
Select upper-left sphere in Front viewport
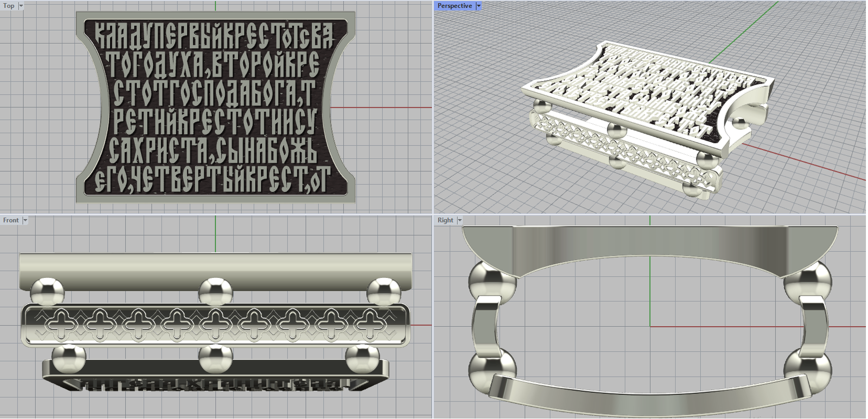(x=47, y=291)
